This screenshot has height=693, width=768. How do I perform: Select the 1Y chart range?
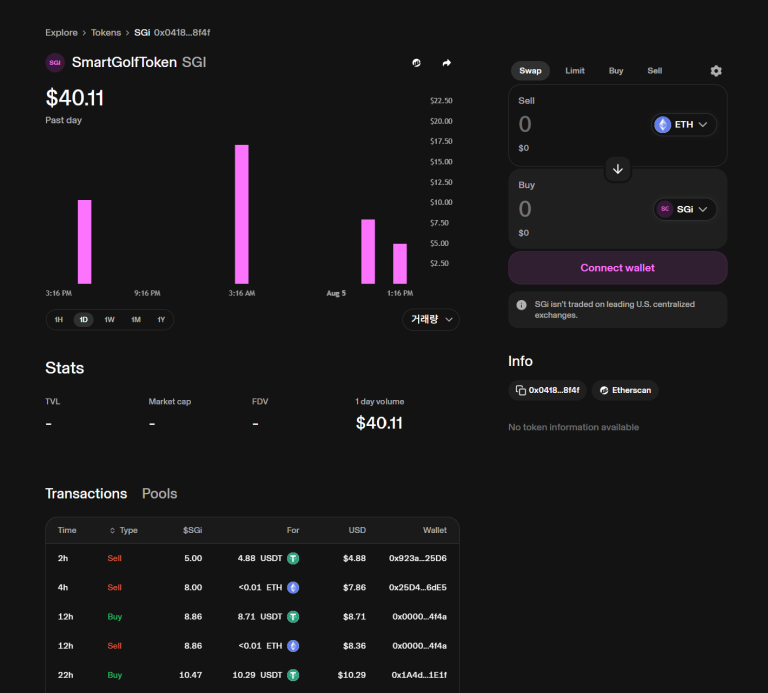tap(161, 320)
